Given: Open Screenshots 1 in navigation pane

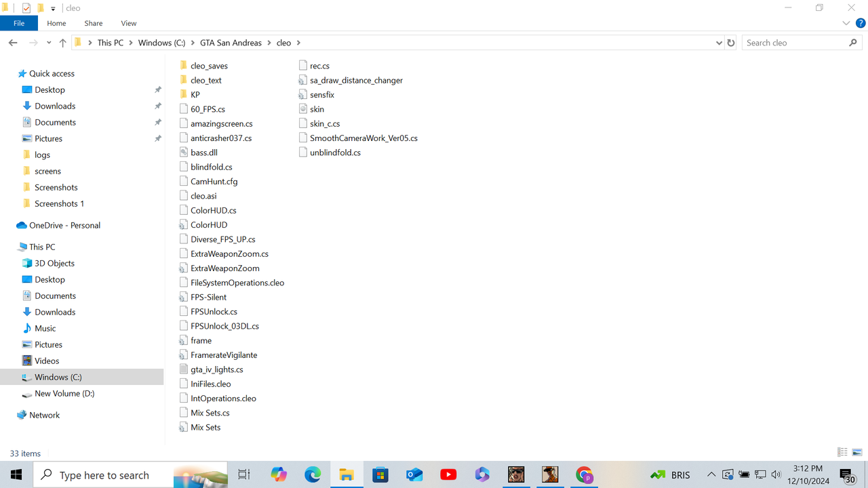Looking at the screenshot, I should pyautogui.click(x=59, y=203).
